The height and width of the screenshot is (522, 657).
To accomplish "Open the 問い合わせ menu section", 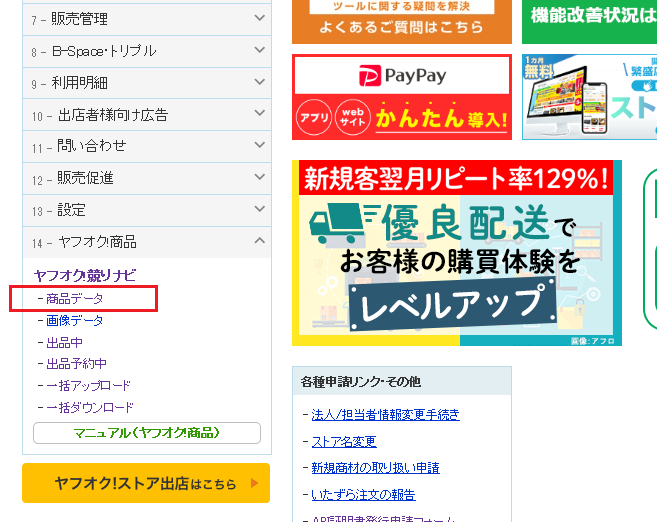I will click(147, 146).
